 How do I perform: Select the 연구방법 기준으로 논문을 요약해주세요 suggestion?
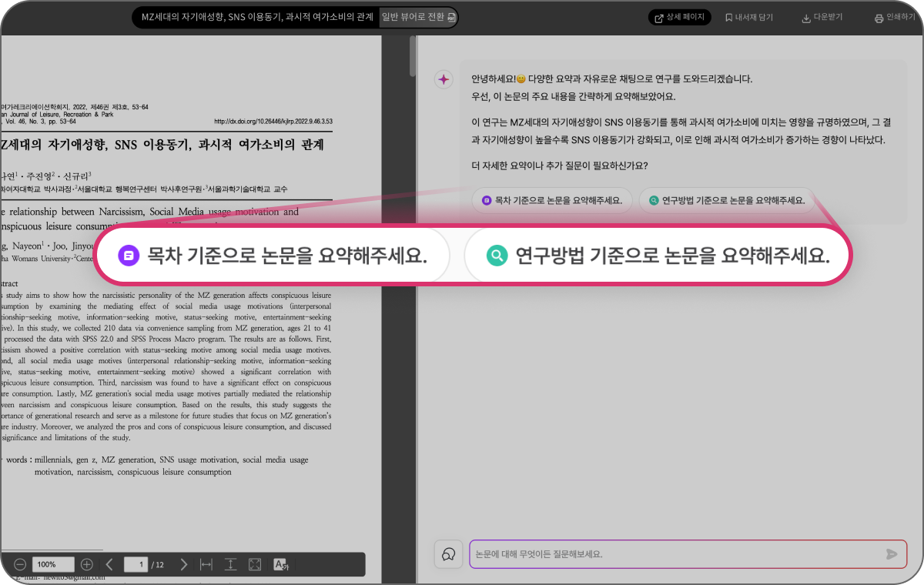pyautogui.click(x=657, y=255)
